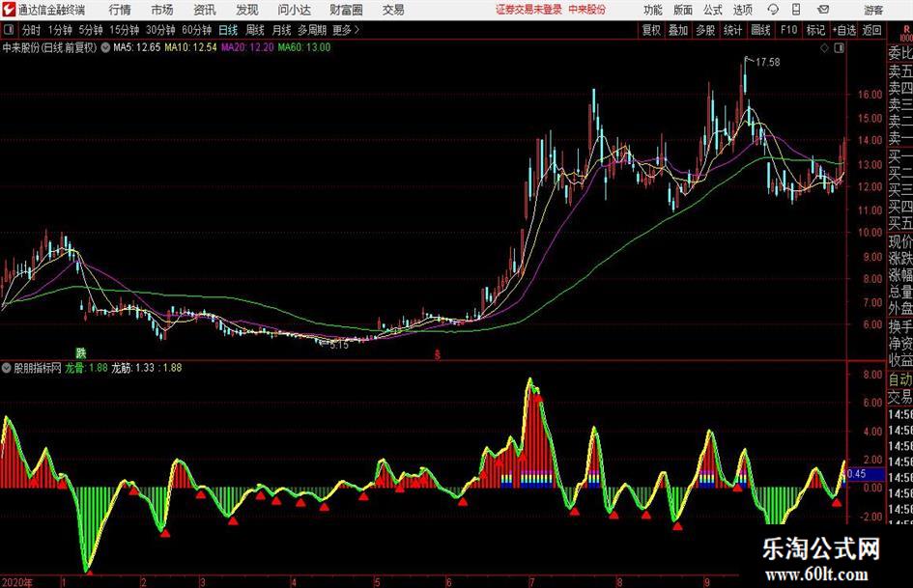Toggle the 叠加 overlay button
Image resolution: width=913 pixels, height=588 pixels.
pos(678,30)
